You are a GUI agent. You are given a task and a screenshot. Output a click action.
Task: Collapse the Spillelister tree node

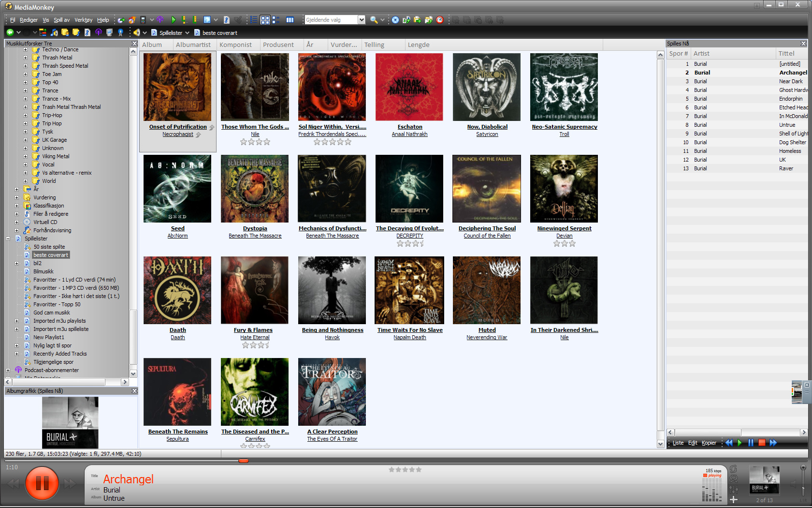tap(8, 239)
